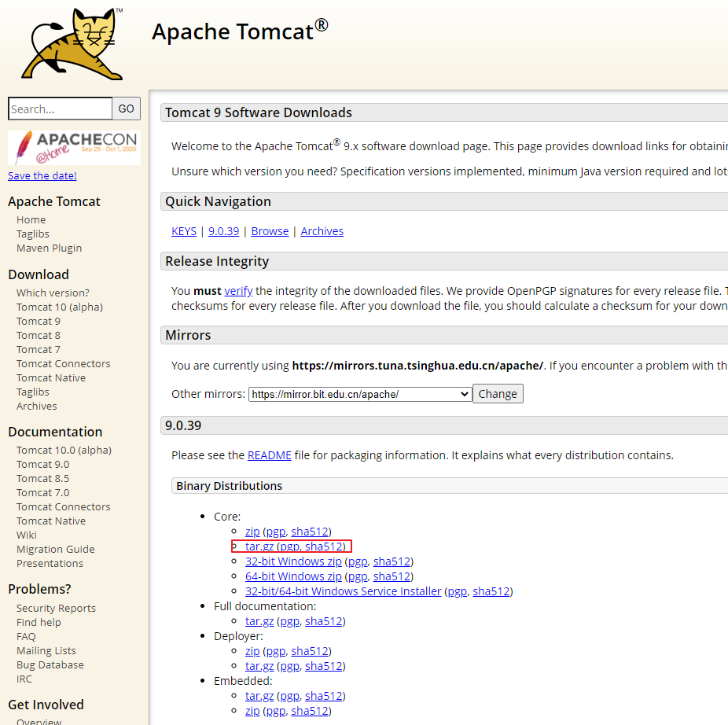728x725 pixels.
Task: Download the Core tar.gz file
Action: point(259,547)
